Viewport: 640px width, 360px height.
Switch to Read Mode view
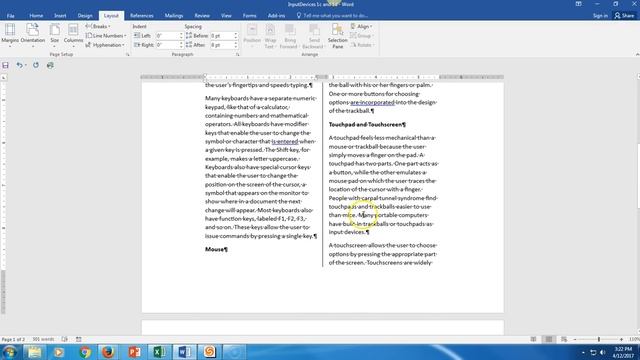(x=533, y=340)
